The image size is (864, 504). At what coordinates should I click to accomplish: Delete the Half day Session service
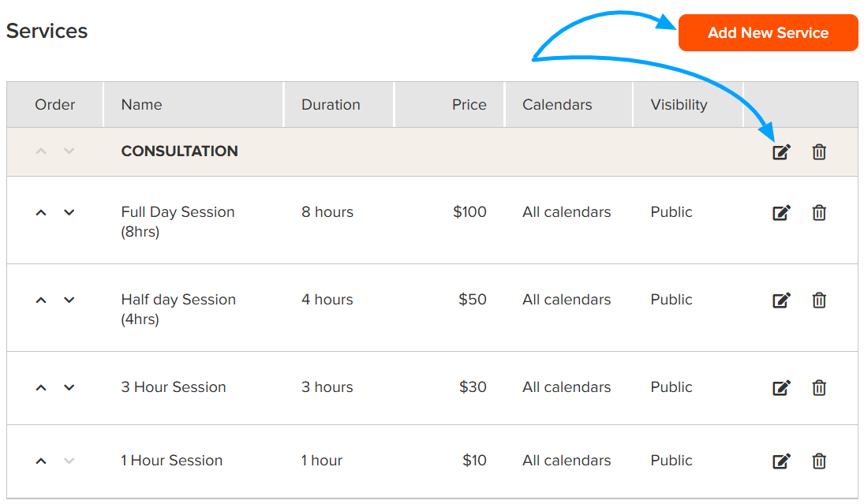(x=819, y=301)
